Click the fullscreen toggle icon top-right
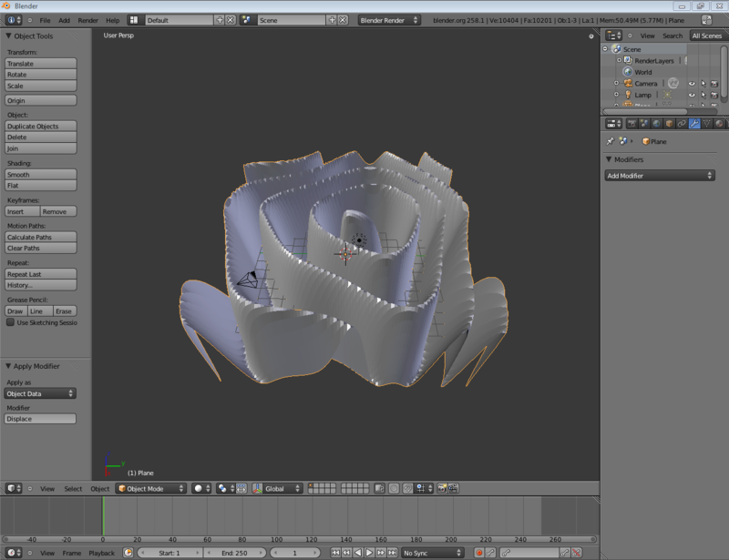The height and width of the screenshot is (560, 729). [x=707, y=20]
